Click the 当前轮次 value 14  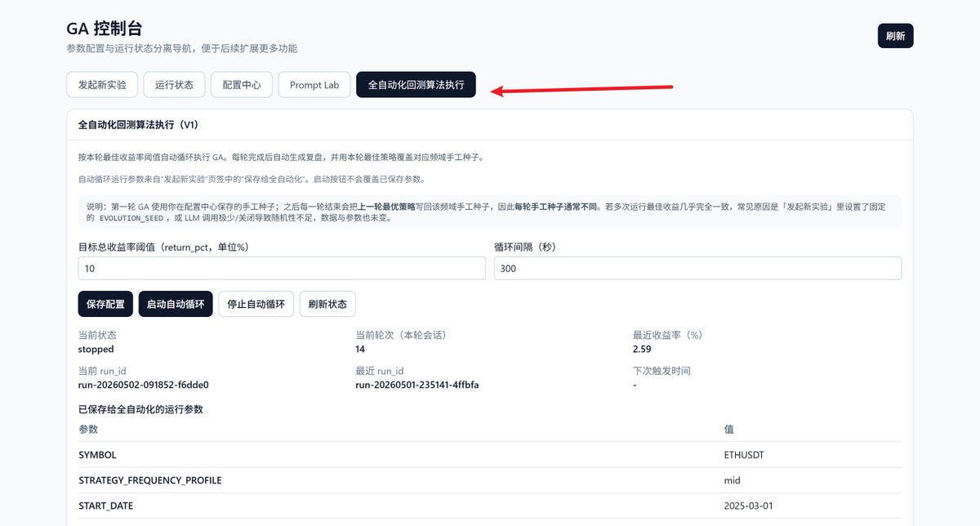coord(360,349)
